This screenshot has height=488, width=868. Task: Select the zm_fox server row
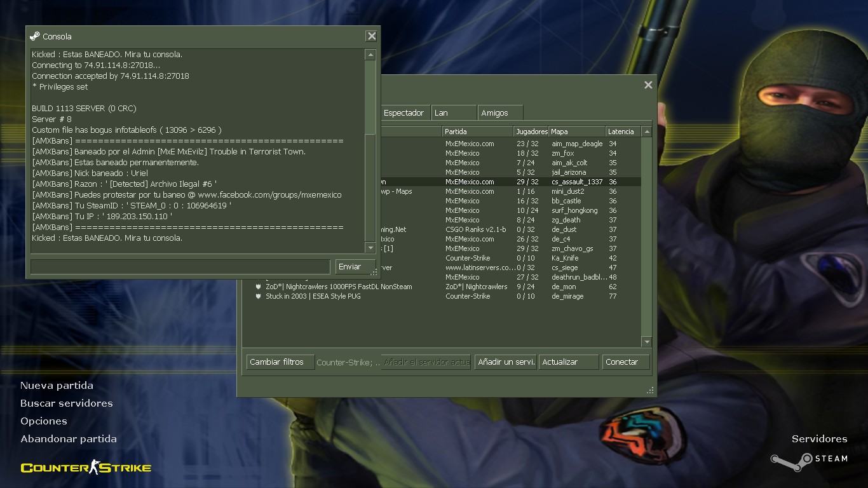(510, 153)
